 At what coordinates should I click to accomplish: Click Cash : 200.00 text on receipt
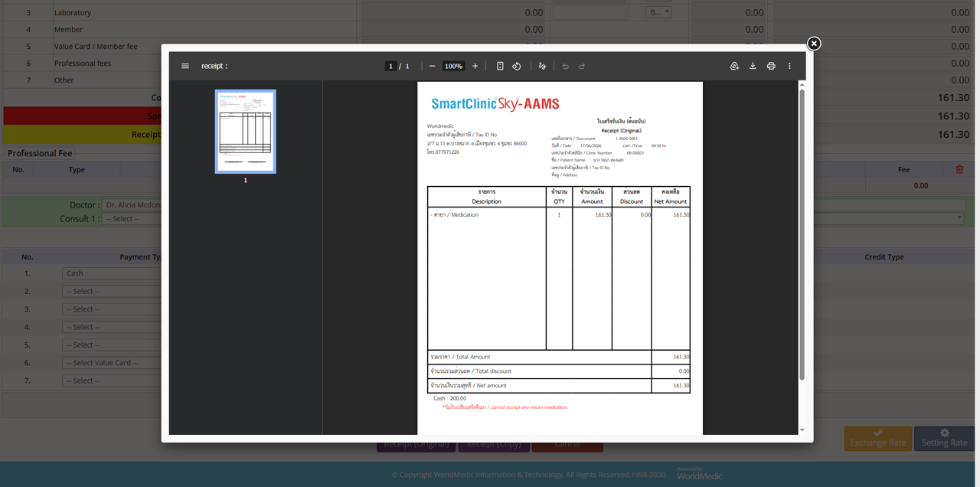449,398
